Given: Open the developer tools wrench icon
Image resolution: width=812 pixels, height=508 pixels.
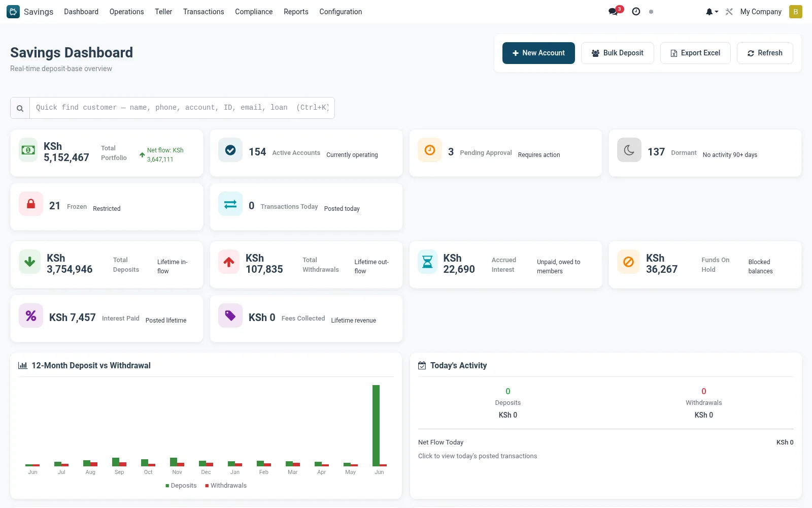Looking at the screenshot, I should click(x=729, y=12).
